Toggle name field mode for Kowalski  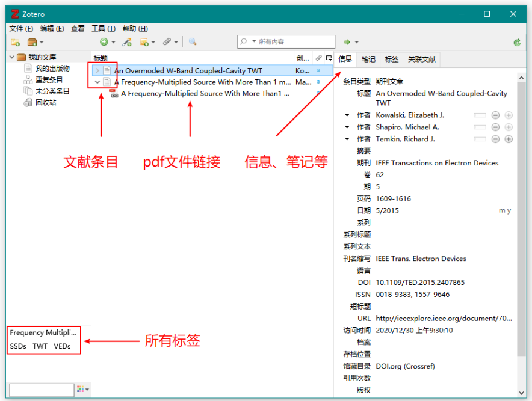point(480,115)
